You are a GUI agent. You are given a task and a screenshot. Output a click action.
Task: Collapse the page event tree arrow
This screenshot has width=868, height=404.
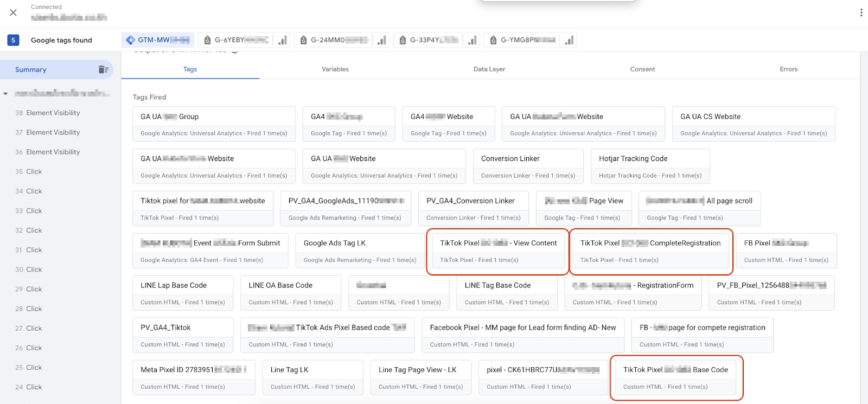click(x=6, y=94)
